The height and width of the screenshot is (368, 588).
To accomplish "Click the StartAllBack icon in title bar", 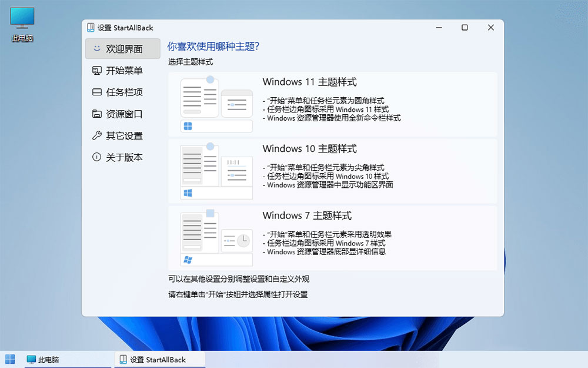I will click(x=91, y=27).
